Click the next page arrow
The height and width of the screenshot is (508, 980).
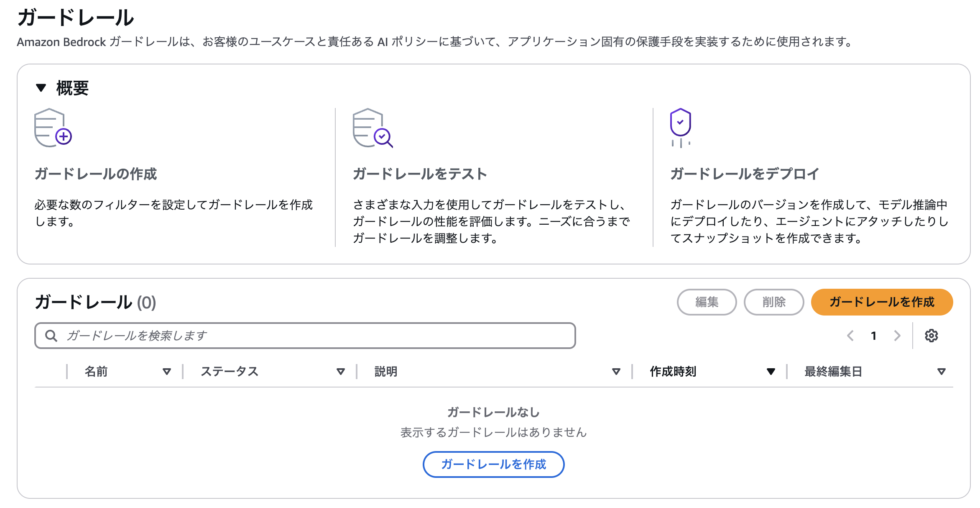pos(897,336)
